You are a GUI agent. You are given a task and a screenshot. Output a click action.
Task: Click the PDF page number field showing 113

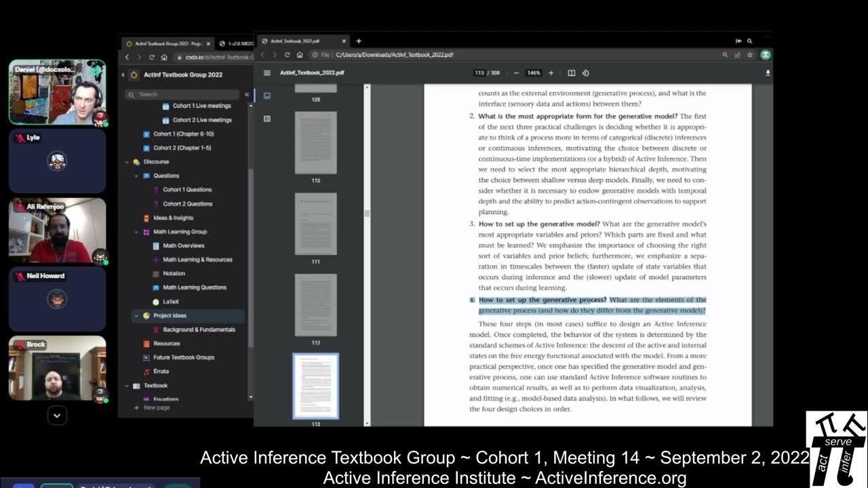tap(479, 73)
